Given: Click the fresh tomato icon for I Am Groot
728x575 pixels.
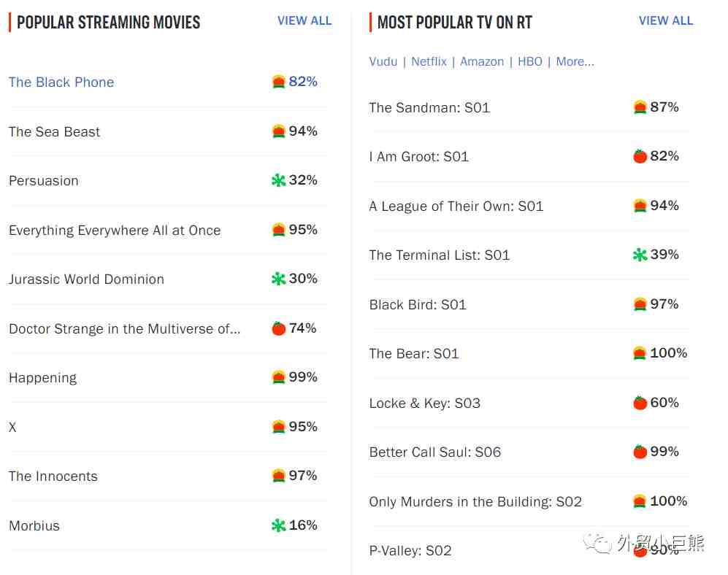Looking at the screenshot, I should coord(640,156).
